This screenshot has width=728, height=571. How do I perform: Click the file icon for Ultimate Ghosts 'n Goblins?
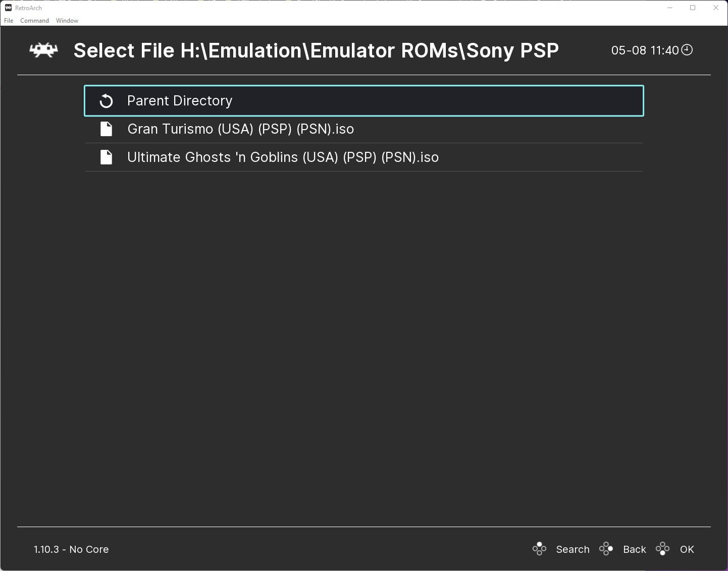[x=106, y=157]
